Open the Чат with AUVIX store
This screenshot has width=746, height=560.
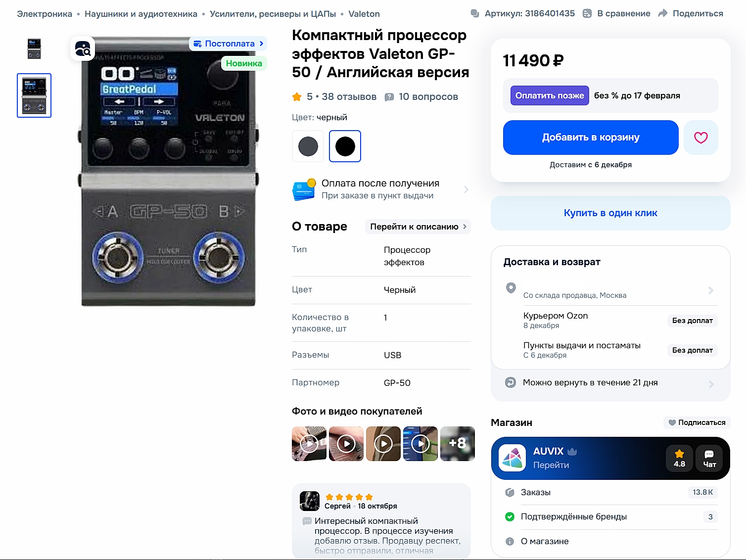click(x=709, y=459)
